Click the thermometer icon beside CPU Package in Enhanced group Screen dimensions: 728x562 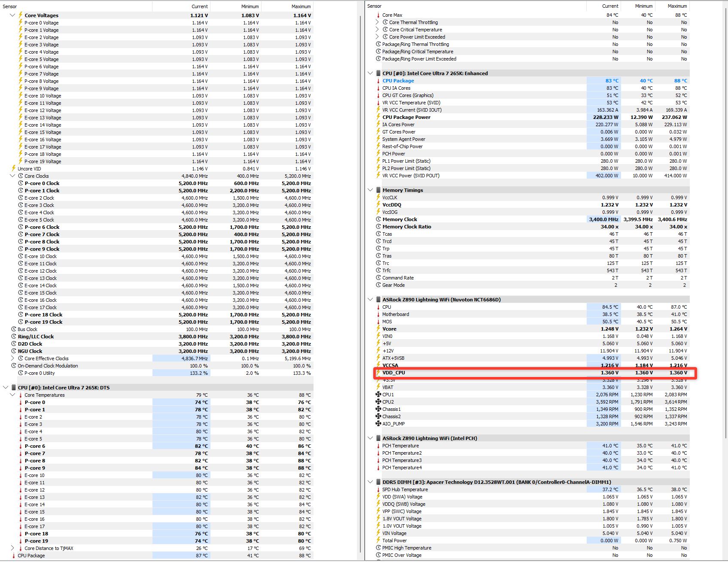point(378,81)
